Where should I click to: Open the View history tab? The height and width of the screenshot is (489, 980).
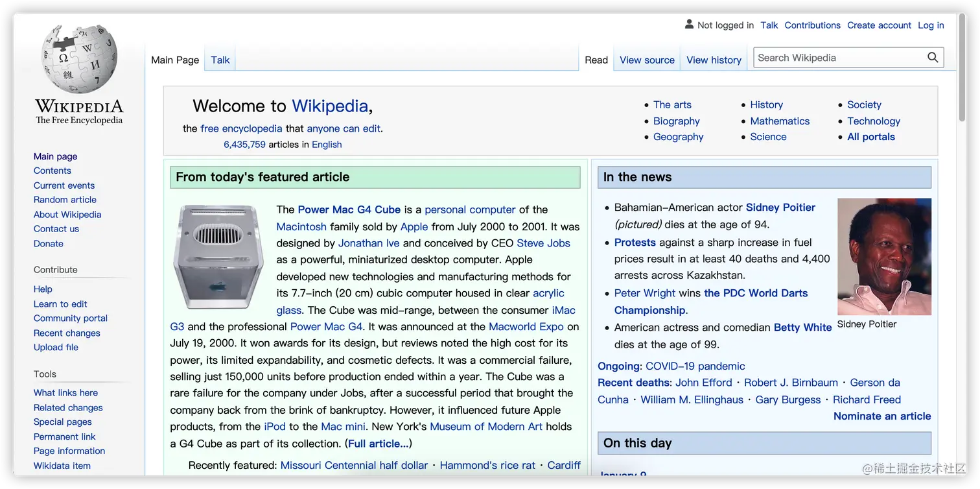pos(714,60)
